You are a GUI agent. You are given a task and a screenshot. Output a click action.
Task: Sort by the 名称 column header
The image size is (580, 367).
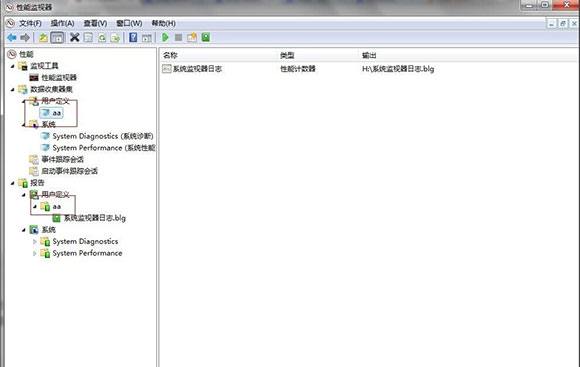pos(218,55)
